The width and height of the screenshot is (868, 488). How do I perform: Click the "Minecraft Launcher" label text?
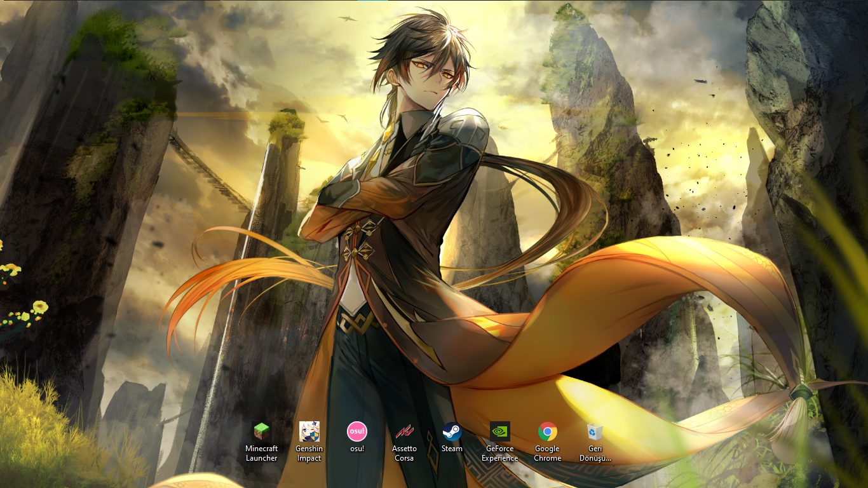(x=262, y=453)
